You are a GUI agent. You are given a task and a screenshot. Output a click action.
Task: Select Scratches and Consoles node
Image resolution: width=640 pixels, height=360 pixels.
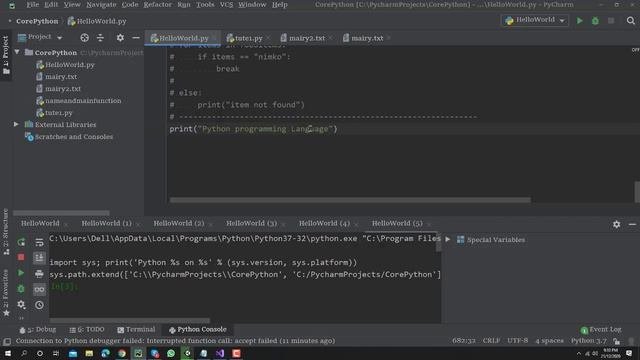pyautogui.click(x=69, y=137)
